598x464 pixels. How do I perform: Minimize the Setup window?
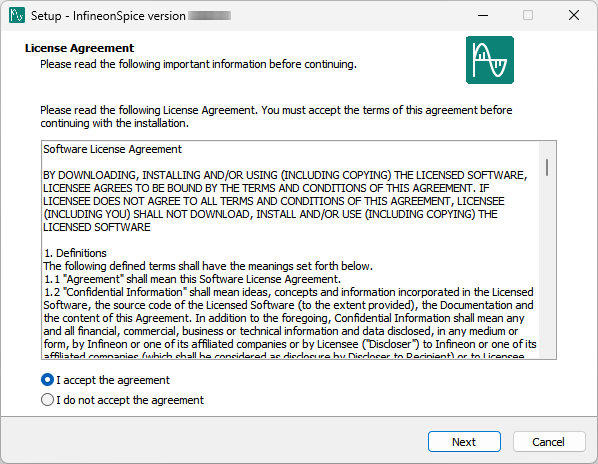[483, 15]
